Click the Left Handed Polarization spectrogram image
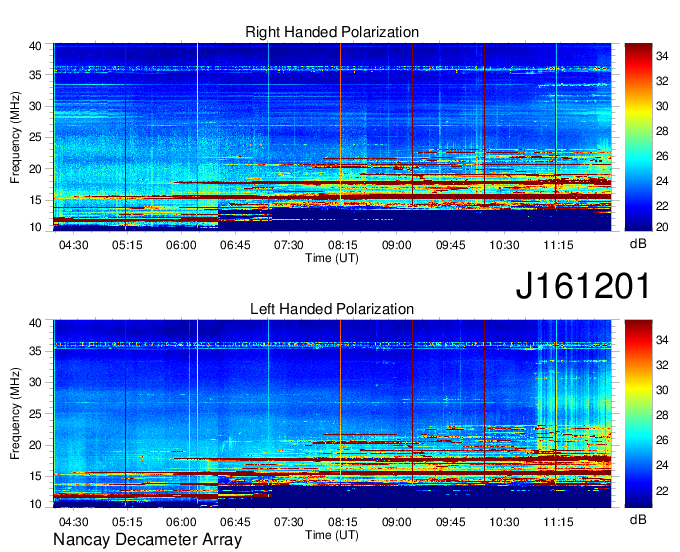Viewport: 680px width, 552px height. [332, 414]
